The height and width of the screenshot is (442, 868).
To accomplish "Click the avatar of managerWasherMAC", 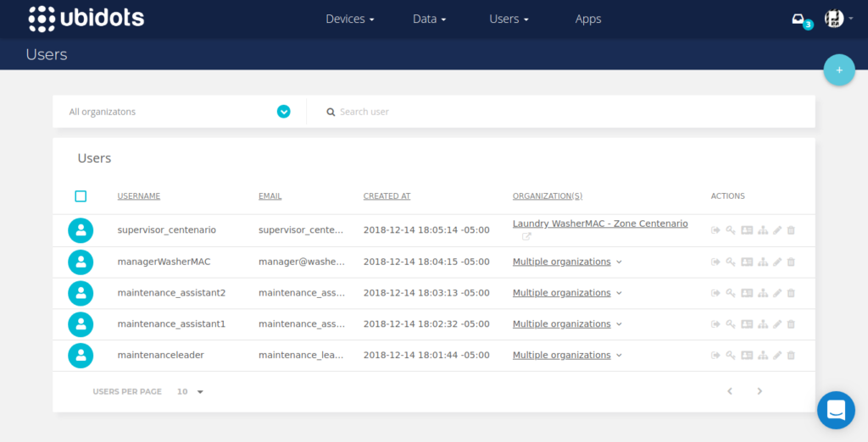I will pyautogui.click(x=81, y=262).
